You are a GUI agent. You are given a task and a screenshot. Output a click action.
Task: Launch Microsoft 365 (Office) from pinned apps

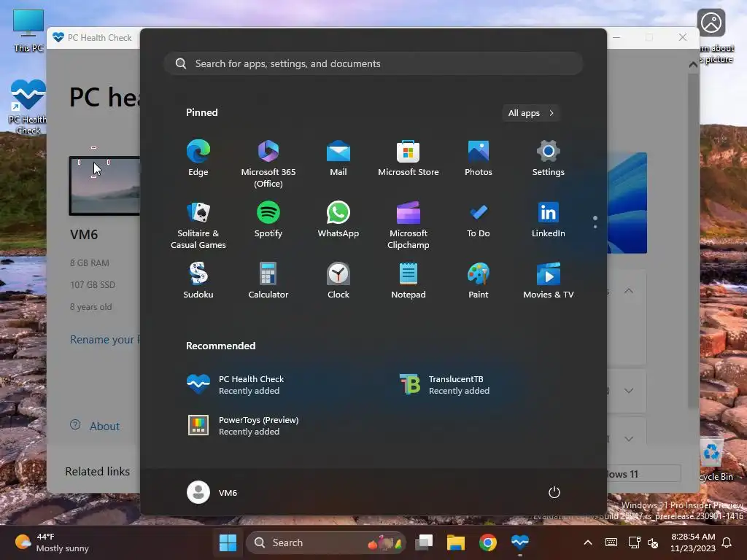[268, 163]
